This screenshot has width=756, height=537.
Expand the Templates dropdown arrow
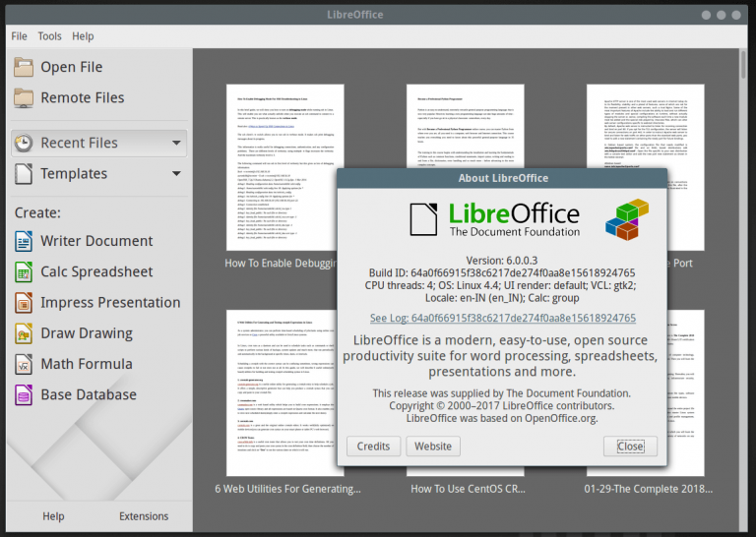pos(176,173)
